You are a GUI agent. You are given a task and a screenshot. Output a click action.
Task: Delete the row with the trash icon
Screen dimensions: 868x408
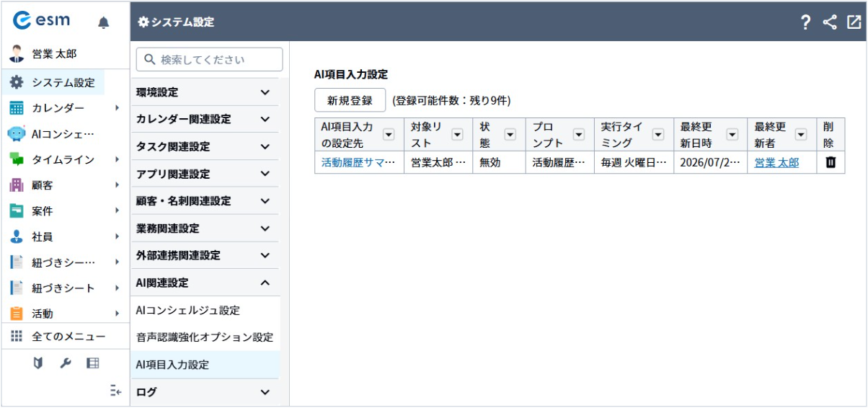(x=830, y=163)
